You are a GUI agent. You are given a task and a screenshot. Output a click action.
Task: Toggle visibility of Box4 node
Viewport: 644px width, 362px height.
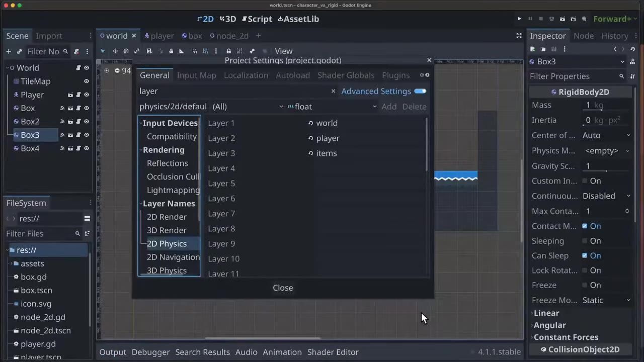[87, 148]
